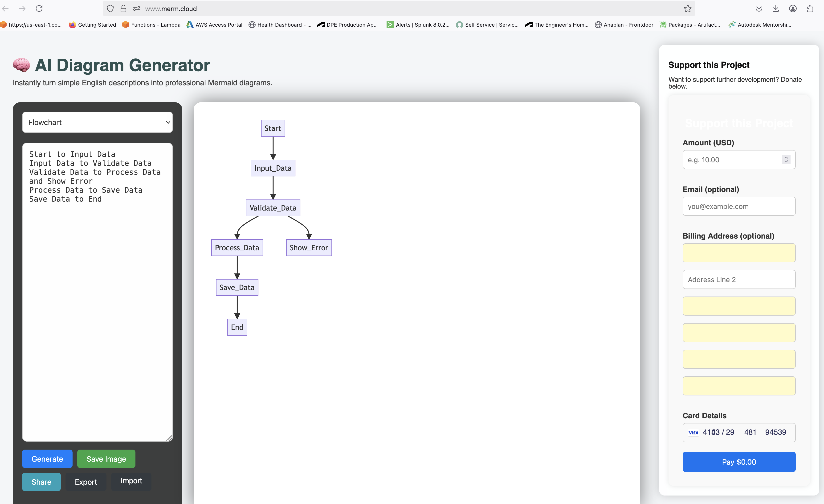
Task: Open the Getting Started bookmark
Action: point(92,25)
